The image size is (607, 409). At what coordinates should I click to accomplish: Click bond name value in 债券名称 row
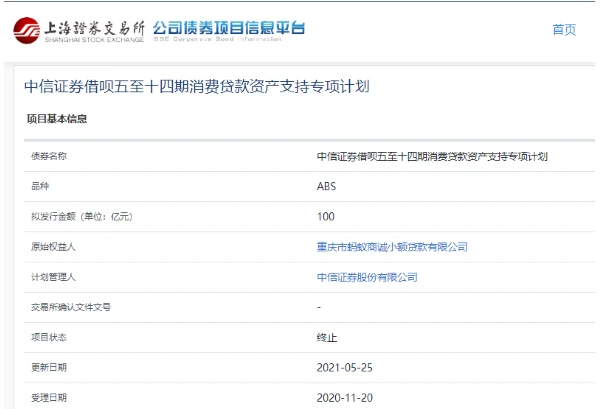click(432, 156)
